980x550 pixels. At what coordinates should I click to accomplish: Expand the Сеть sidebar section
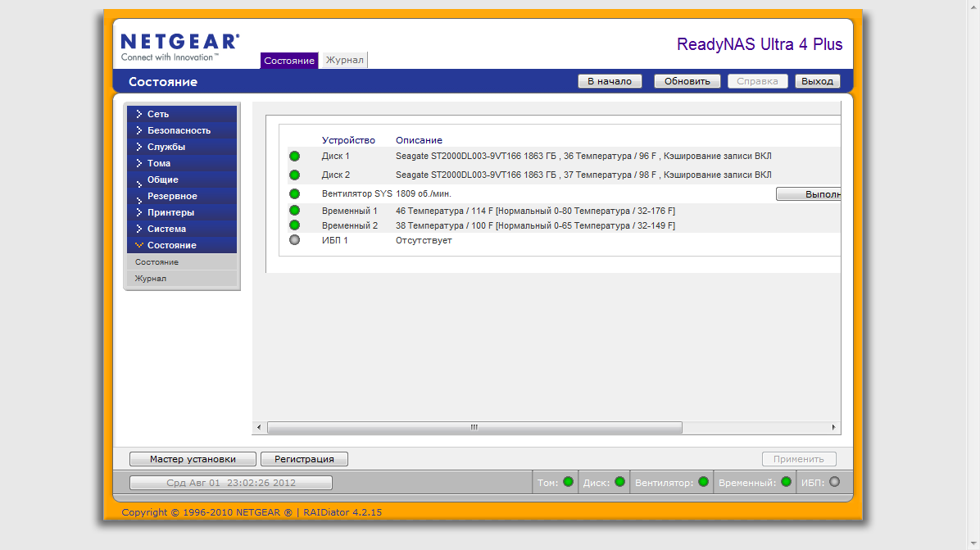[x=182, y=114]
